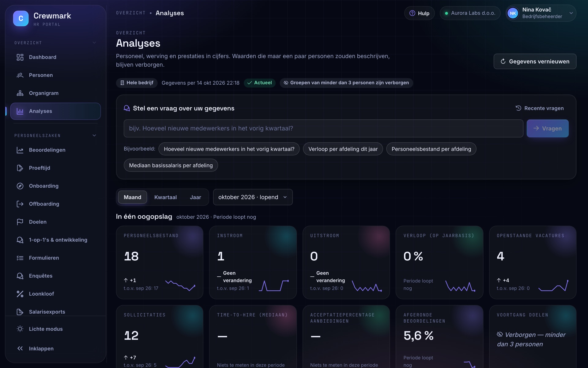Open the Organigram sidebar icon
The image size is (588, 368).
[20, 93]
